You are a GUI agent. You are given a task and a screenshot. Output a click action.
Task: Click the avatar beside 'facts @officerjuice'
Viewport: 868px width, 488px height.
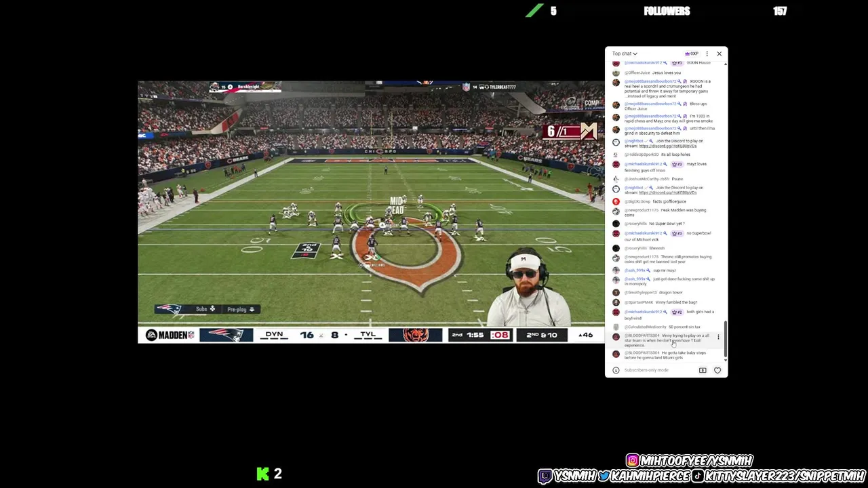(616, 201)
